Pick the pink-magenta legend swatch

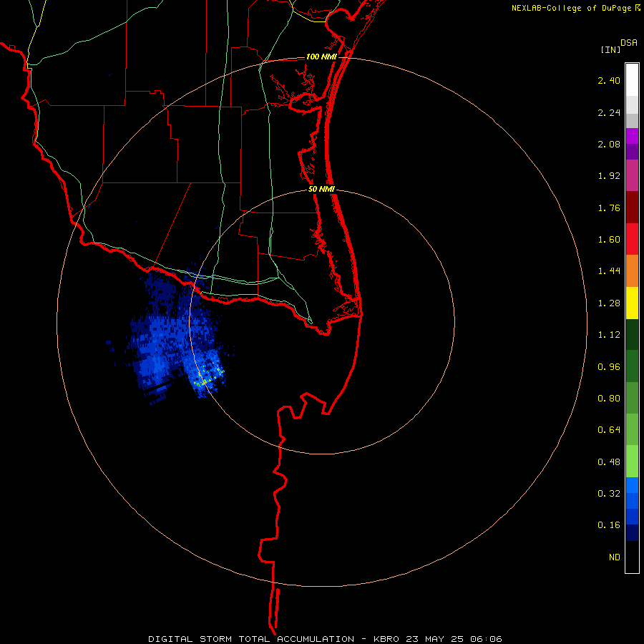click(632, 176)
